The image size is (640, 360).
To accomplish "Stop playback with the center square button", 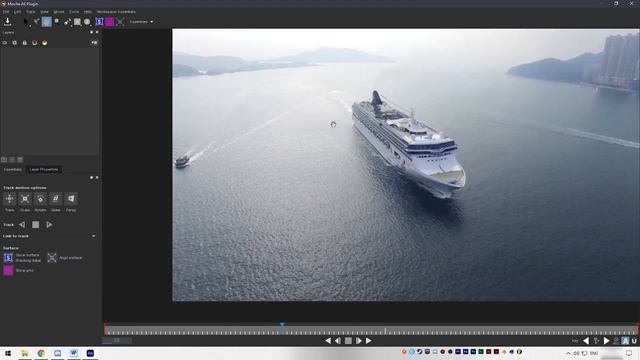I will [x=348, y=341].
